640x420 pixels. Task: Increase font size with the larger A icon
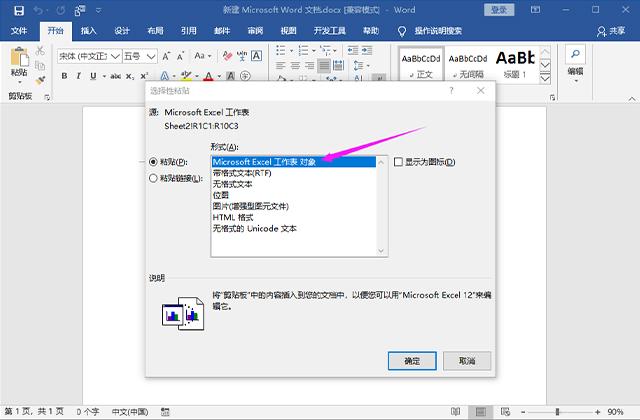pyautogui.click(x=166, y=56)
